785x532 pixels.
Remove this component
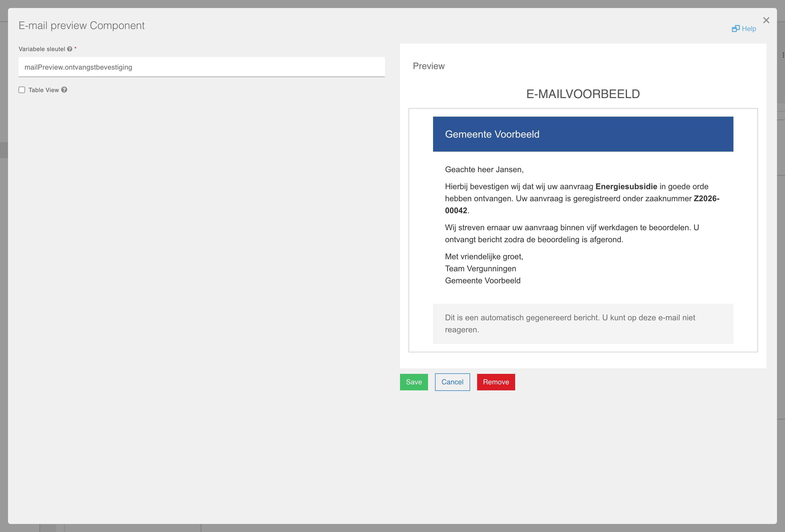(x=496, y=382)
